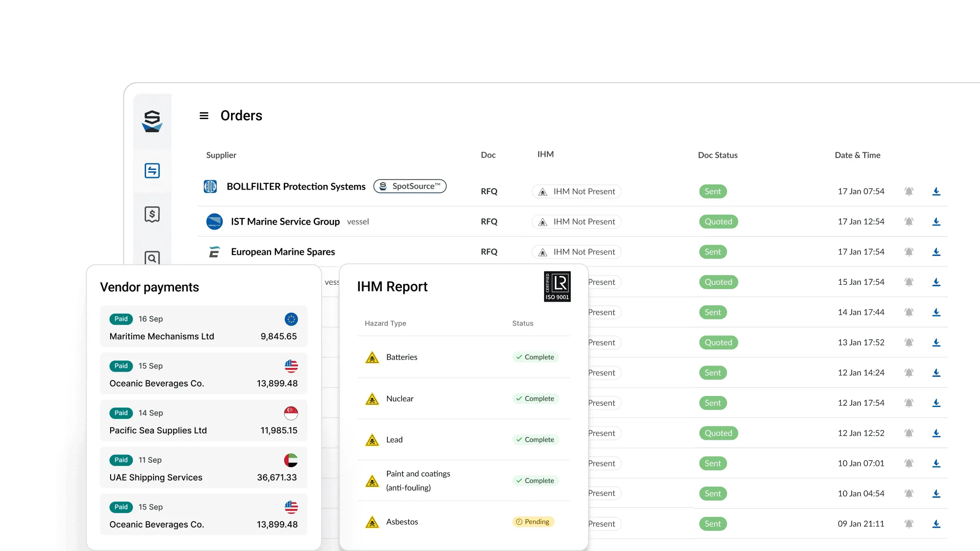Open the invoice payments icon in the sidebar
This screenshot has width=980, height=551.
pyautogui.click(x=152, y=214)
